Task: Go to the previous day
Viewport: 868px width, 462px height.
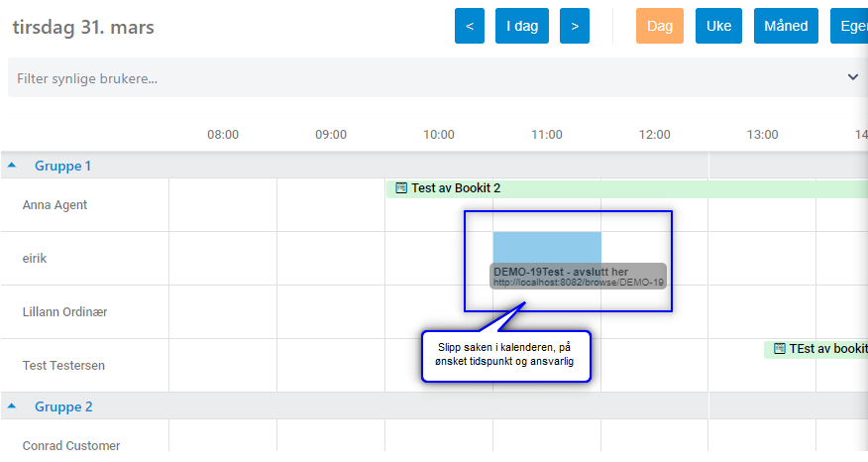Action: click(470, 26)
